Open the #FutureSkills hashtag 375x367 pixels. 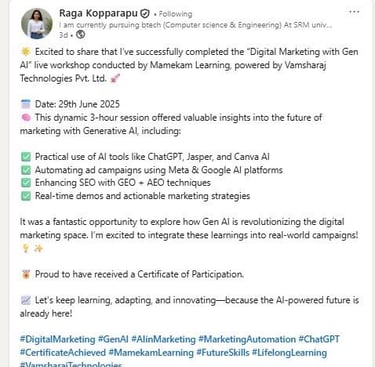click(223, 353)
